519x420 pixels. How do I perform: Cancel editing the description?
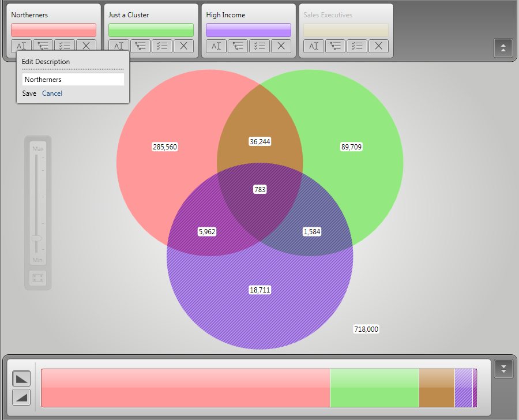point(52,93)
